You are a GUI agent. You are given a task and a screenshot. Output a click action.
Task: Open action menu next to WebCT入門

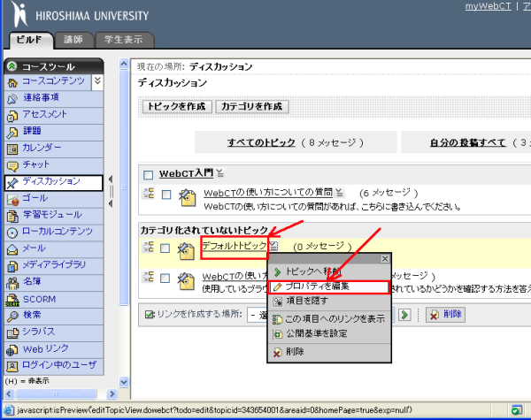pyautogui.click(x=219, y=173)
